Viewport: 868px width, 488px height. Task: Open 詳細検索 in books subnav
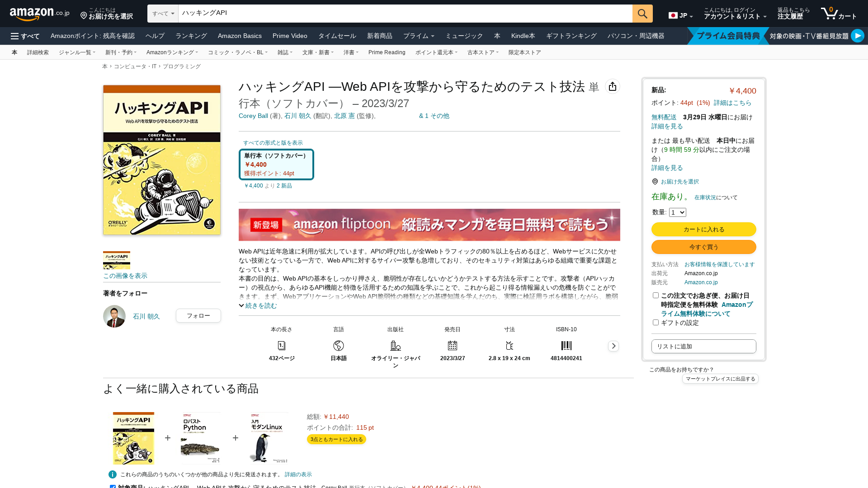tap(38, 52)
